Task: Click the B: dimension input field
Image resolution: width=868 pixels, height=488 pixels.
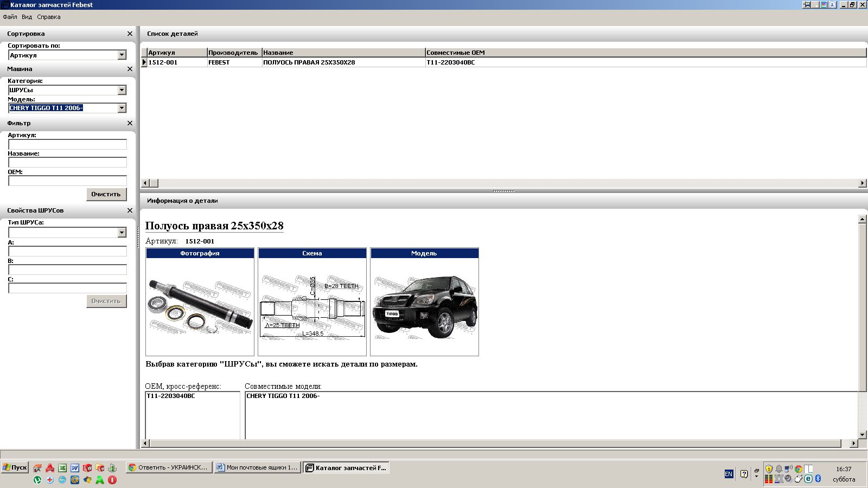Action: click(x=67, y=269)
